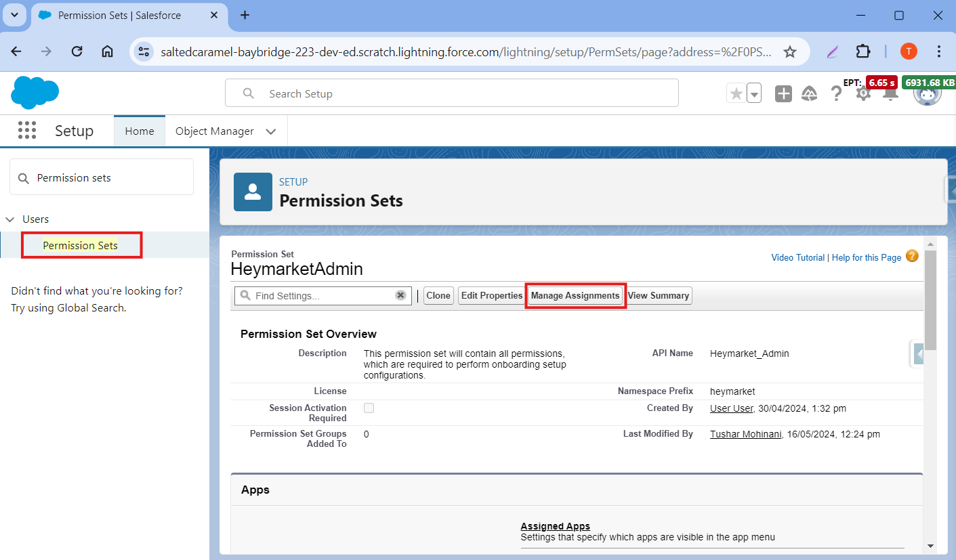Image resolution: width=956 pixels, height=560 pixels.
Task: Open Permission Sets in the setup tree
Action: tap(81, 245)
